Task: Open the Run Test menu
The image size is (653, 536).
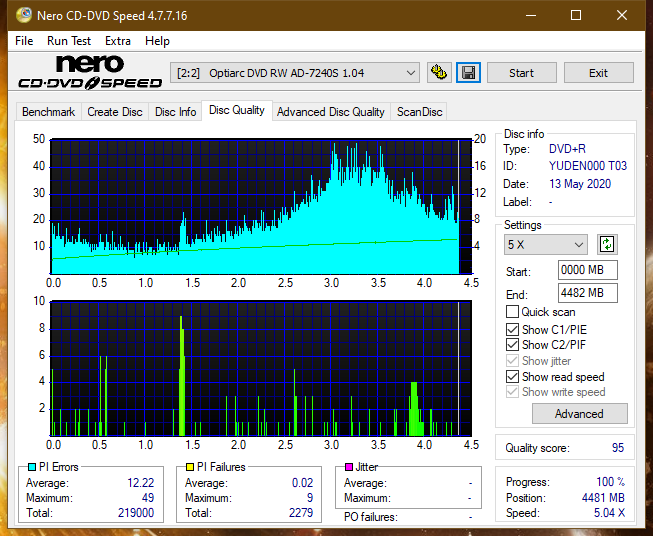Action: pyautogui.click(x=69, y=41)
